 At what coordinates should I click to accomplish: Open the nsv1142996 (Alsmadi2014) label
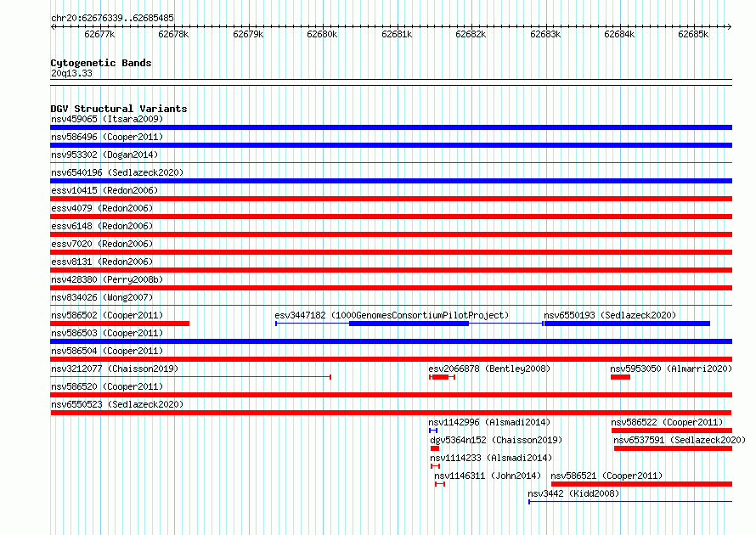pos(489,422)
